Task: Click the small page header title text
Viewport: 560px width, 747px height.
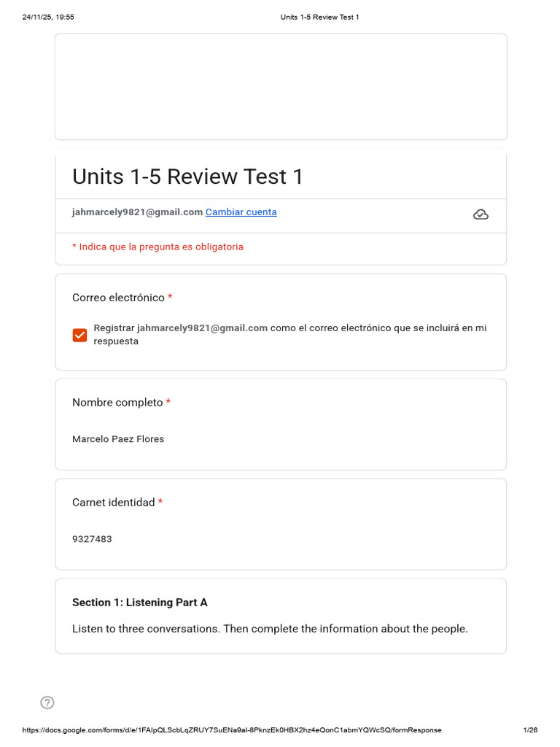Action: pos(319,18)
